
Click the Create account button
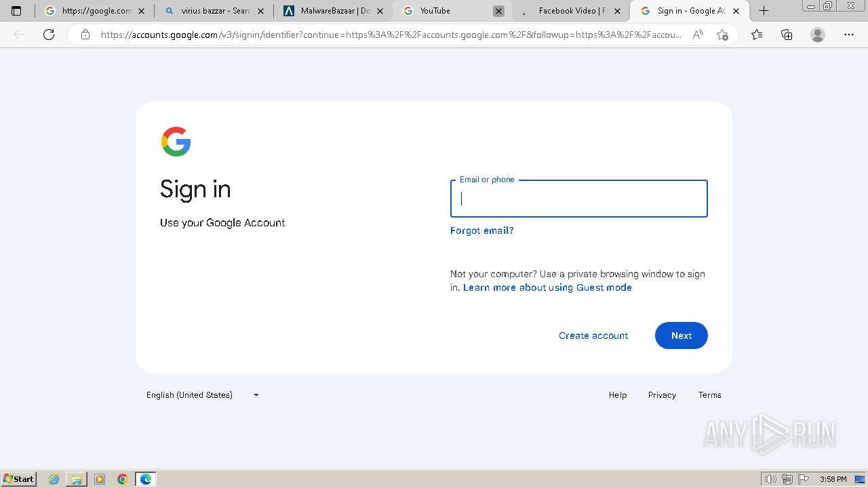click(x=593, y=335)
